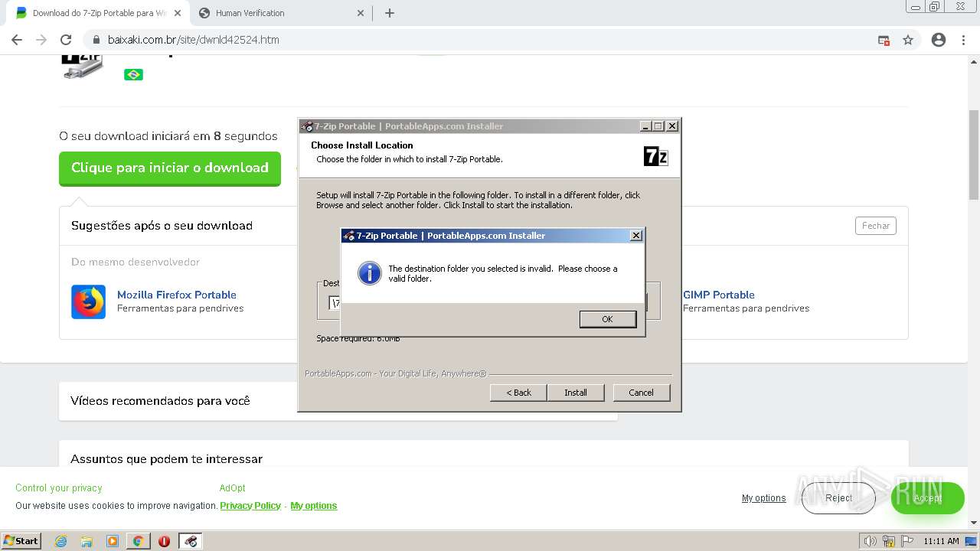Click the Firefox Portable icon
This screenshot has width=980, height=551.
[x=88, y=302]
